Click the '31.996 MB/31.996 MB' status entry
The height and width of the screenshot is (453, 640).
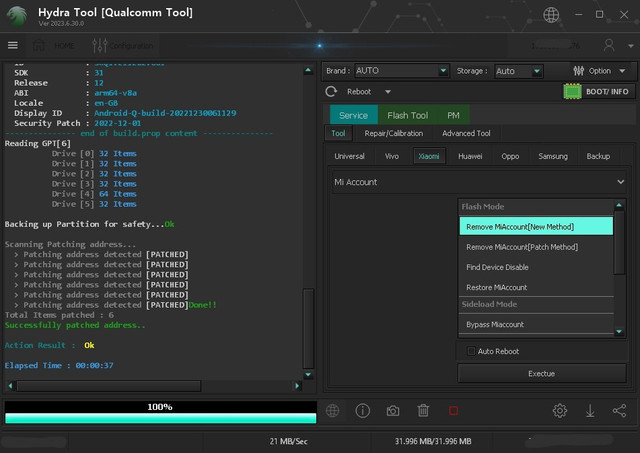point(433,441)
